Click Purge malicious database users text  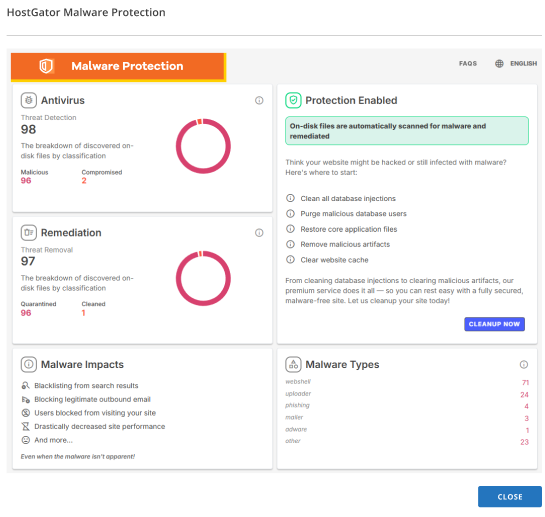[353, 213]
